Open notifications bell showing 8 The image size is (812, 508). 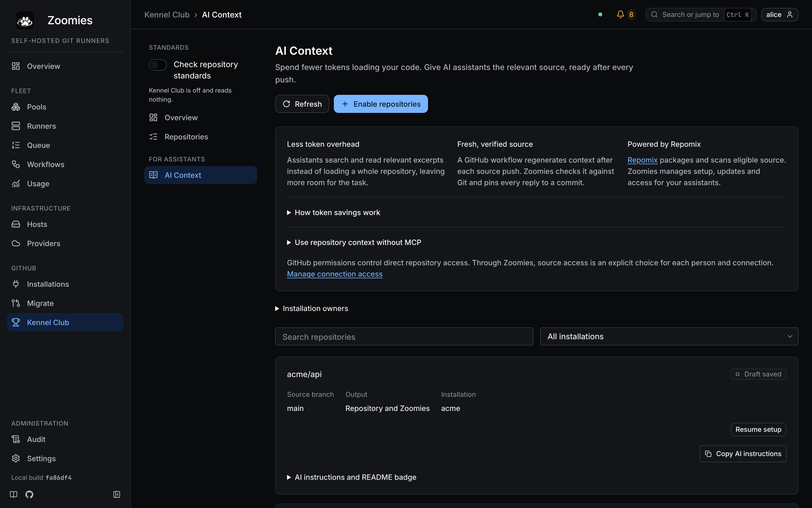tap(625, 14)
